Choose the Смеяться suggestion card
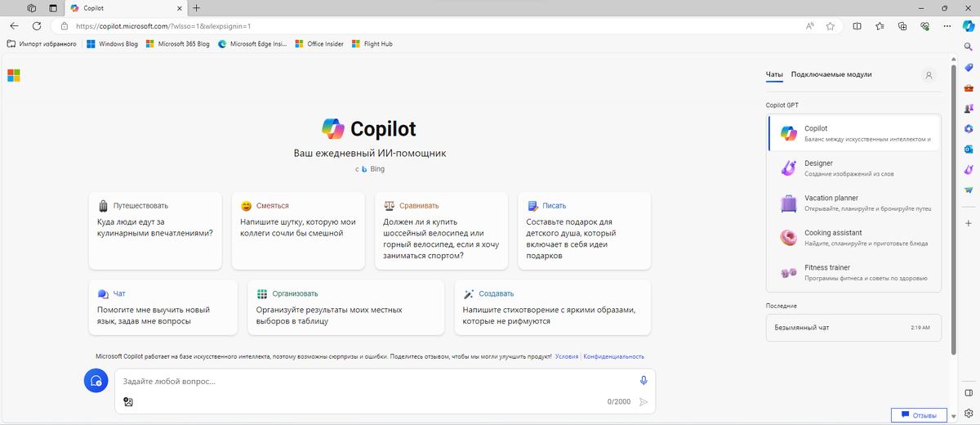 pos(298,230)
